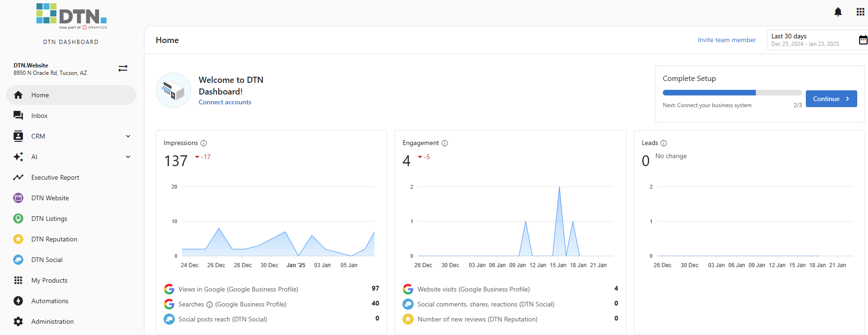
Task: Click the Complete Setup progress bar
Action: click(x=732, y=93)
